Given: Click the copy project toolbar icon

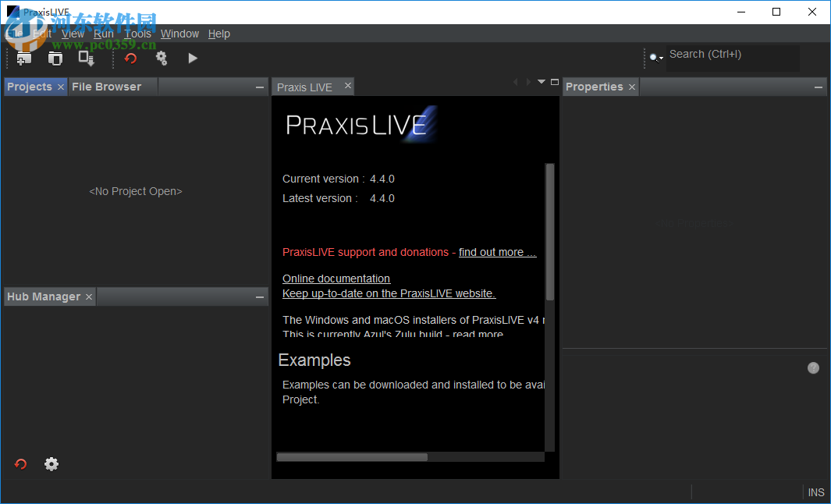Looking at the screenshot, I should pyautogui.click(x=55, y=58).
